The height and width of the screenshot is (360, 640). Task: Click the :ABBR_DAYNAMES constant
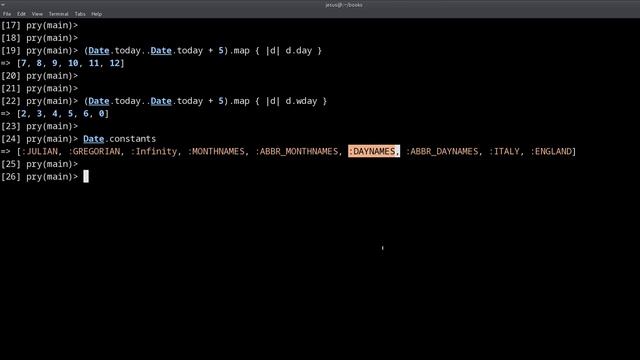click(x=442, y=151)
